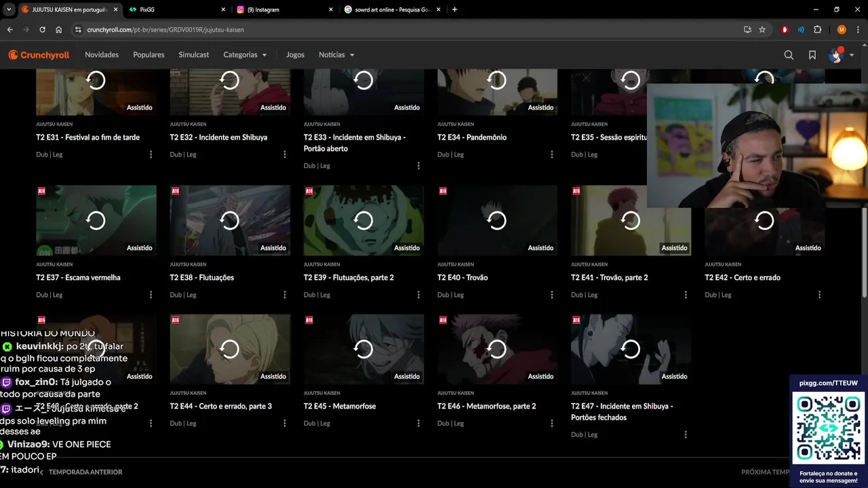Image resolution: width=868 pixels, height=488 pixels.
Task: Open options menu for T2 E31
Action: pos(151,155)
